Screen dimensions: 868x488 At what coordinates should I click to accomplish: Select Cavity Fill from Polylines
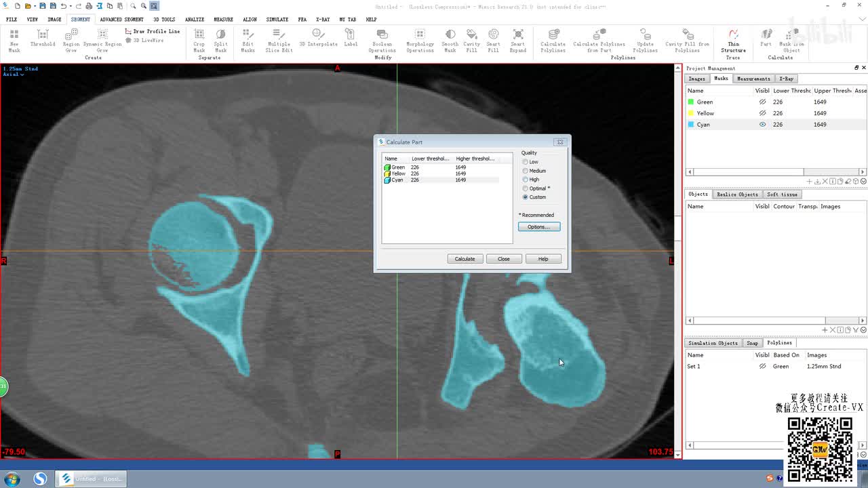[x=687, y=41]
